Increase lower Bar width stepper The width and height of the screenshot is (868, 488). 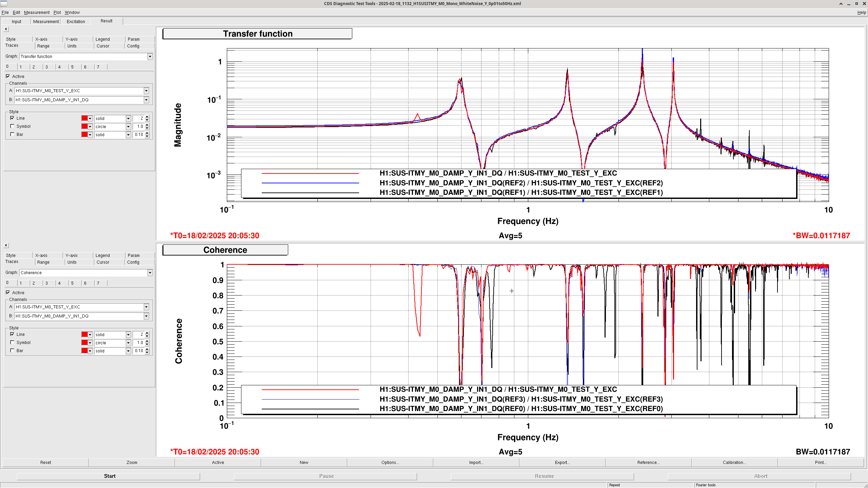click(x=147, y=349)
